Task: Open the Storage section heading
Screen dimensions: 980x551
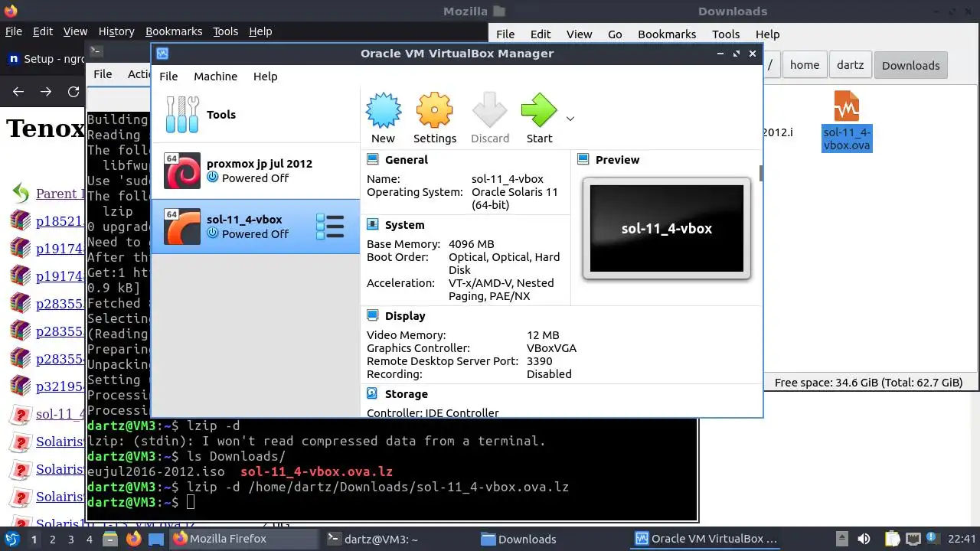Action: click(x=406, y=394)
